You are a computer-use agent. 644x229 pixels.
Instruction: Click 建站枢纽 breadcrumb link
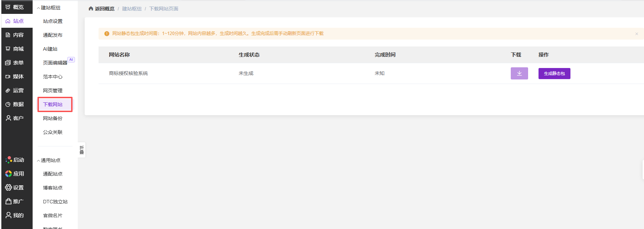pyautogui.click(x=132, y=9)
